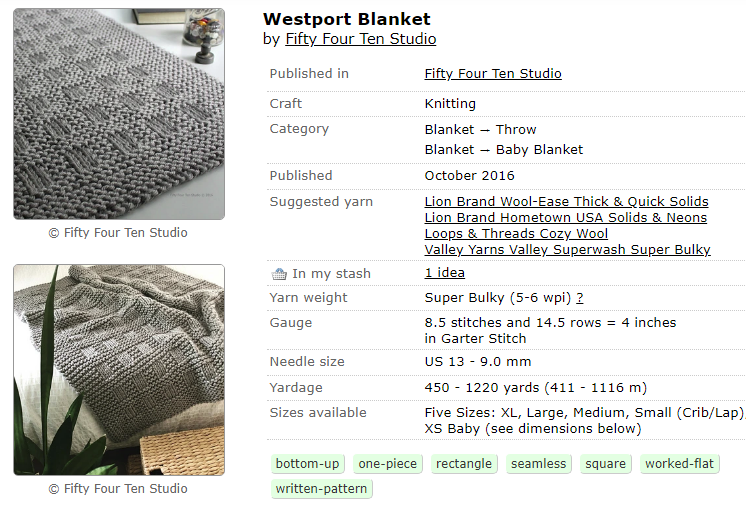
Task: Open the bottom blanket-on-bed photo
Action: point(119,369)
